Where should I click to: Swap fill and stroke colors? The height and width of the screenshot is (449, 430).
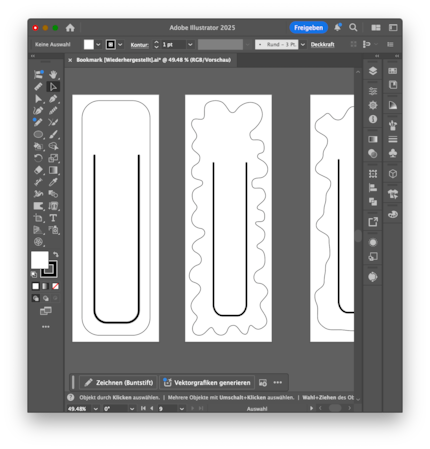(x=56, y=254)
